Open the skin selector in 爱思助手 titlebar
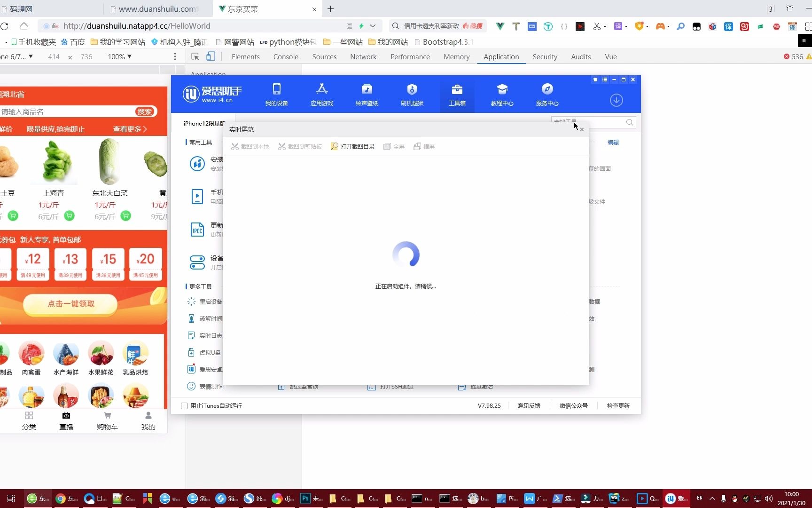Viewport: 812px width, 508px height. [595, 79]
